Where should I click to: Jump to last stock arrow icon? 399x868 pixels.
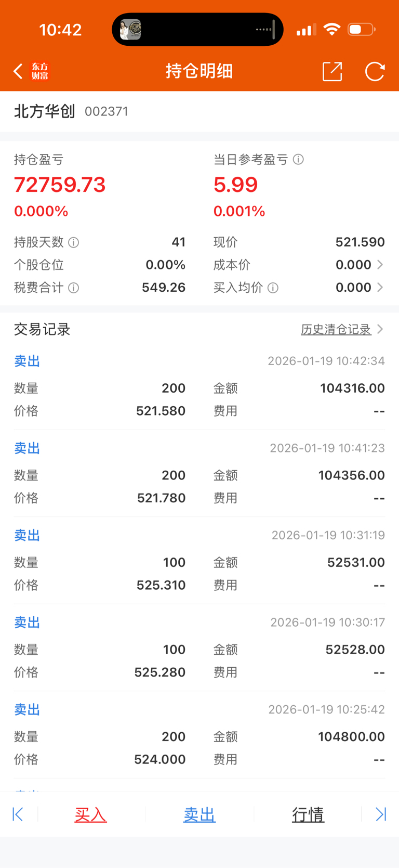pos(381,814)
